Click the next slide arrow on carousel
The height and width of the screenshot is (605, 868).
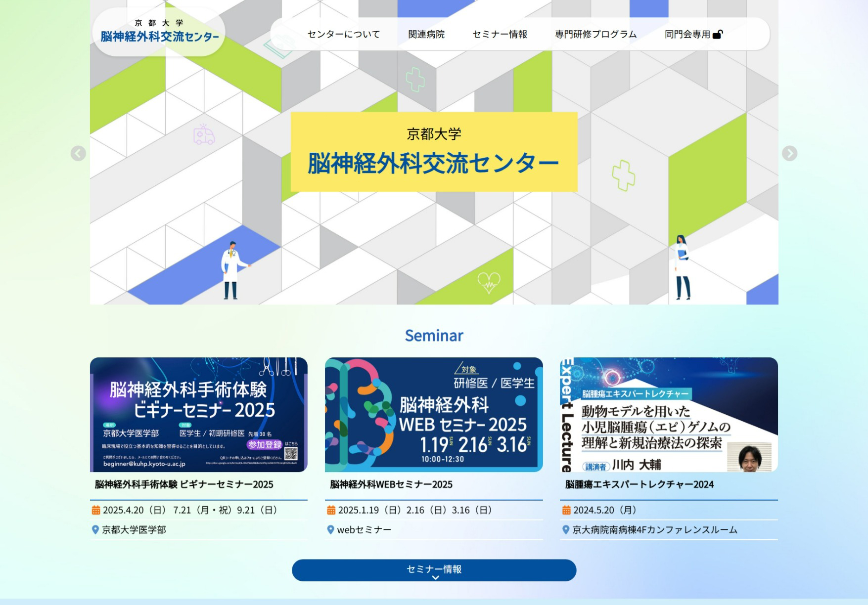click(789, 154)
